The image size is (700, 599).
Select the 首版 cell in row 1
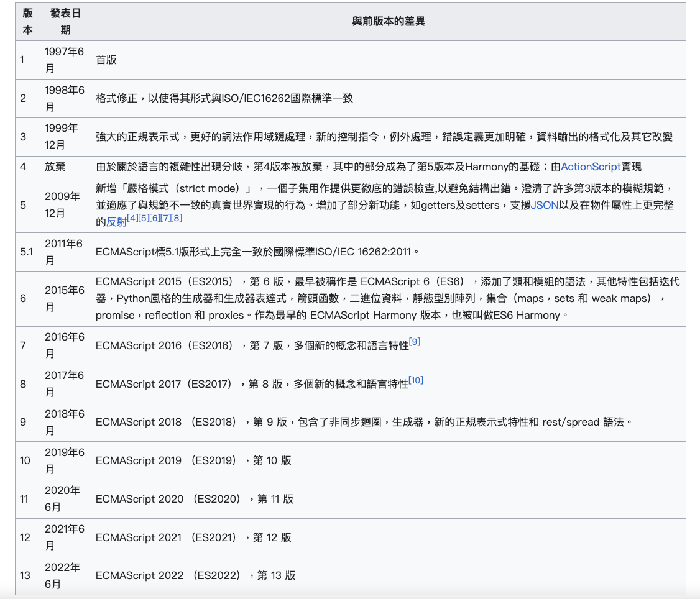[x=106, y=60]
